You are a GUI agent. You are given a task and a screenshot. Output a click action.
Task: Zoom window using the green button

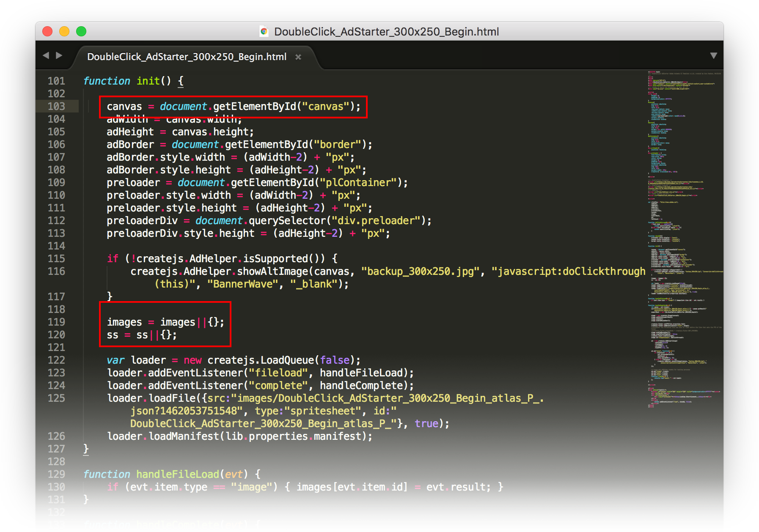pyautogui.click(x=81, y=31)
